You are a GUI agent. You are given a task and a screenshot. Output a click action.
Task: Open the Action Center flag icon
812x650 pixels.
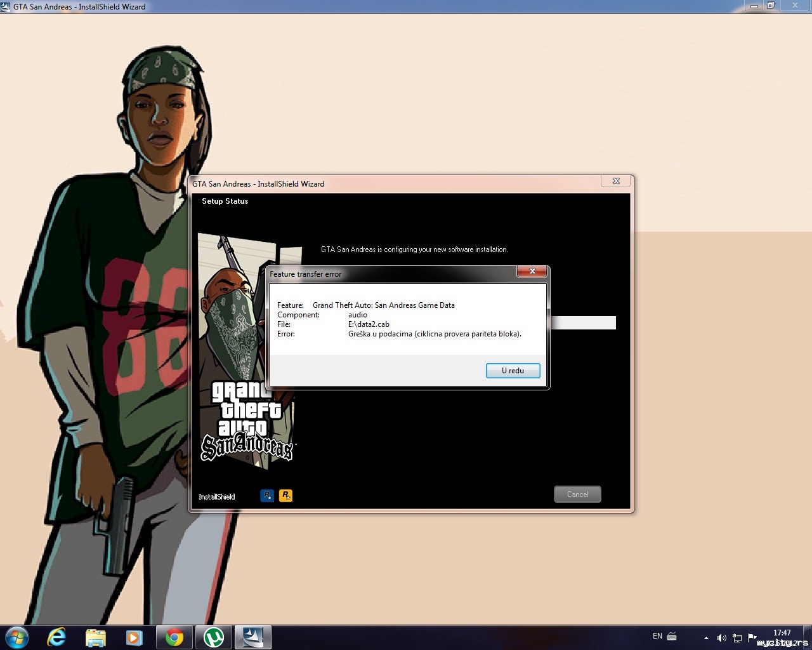click(752, 637)
